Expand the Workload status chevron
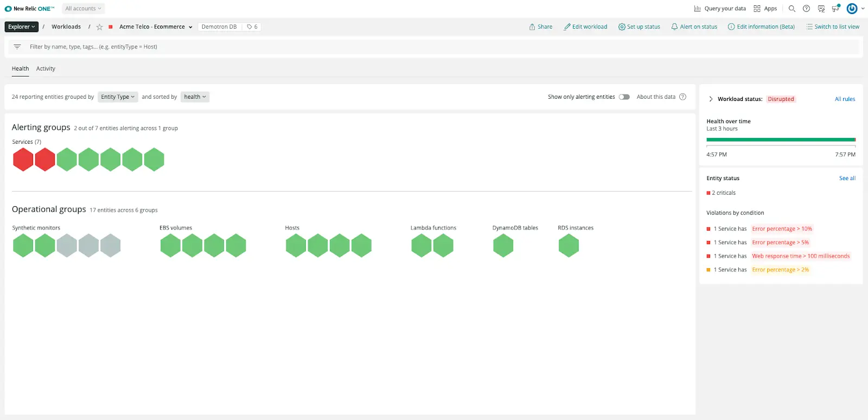The width and height of the screenshot is (868, 420). (x=711, y=99)
